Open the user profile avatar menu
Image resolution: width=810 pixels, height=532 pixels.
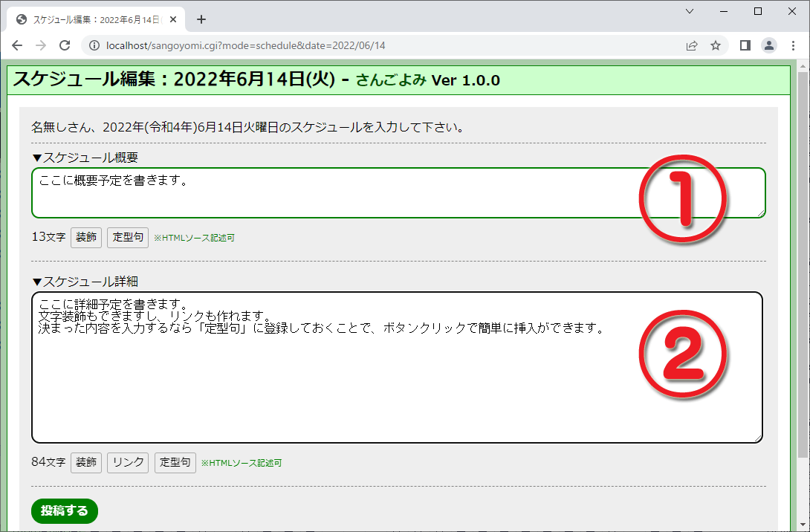769,45
